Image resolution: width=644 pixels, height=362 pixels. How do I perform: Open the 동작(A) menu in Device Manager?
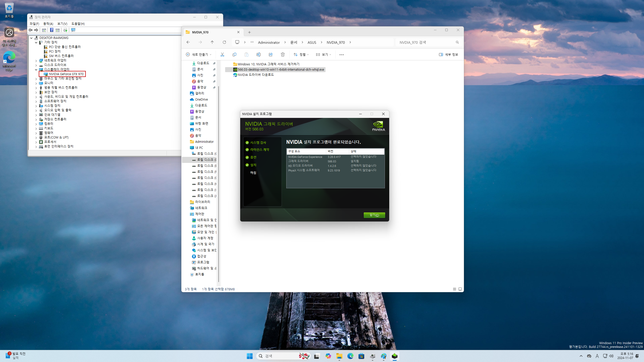point(48,24)
